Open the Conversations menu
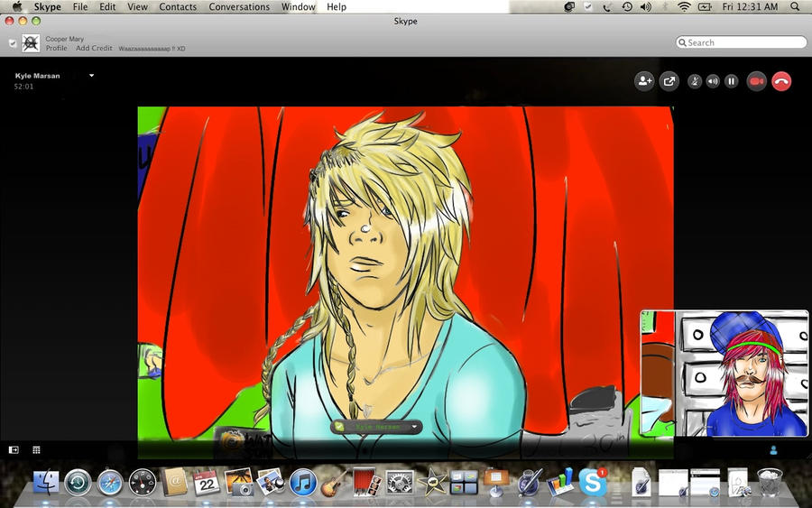 tap(239, 6)
